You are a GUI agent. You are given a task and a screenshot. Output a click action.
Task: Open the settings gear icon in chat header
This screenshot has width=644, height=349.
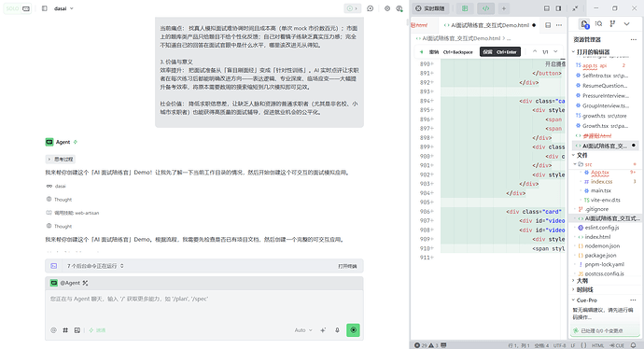pos(387,8)
